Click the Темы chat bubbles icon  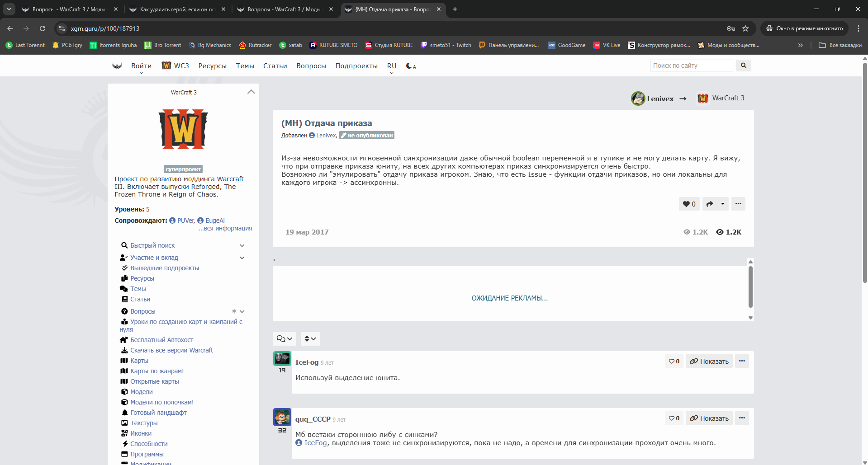tap(124, 289)
